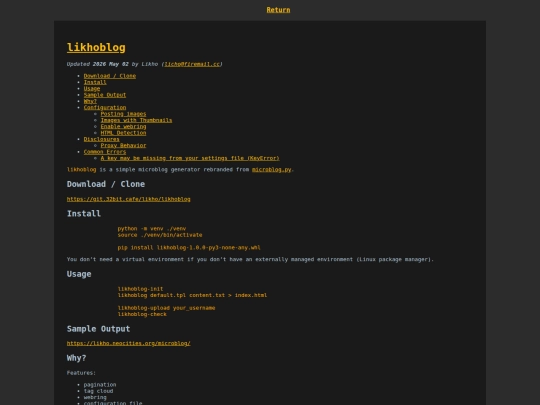The width and height of the screenshot is (540, 405).
Task: Click Images with Thumbnails link
Action: coord(136,120)
